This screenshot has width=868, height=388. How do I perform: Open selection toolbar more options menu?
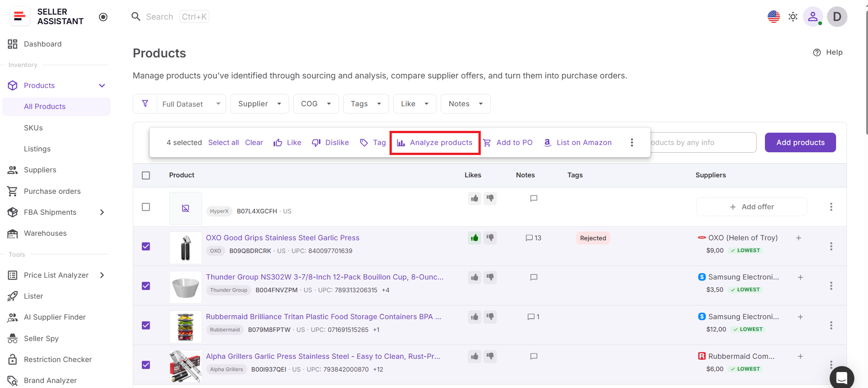[x=632, y=143]
